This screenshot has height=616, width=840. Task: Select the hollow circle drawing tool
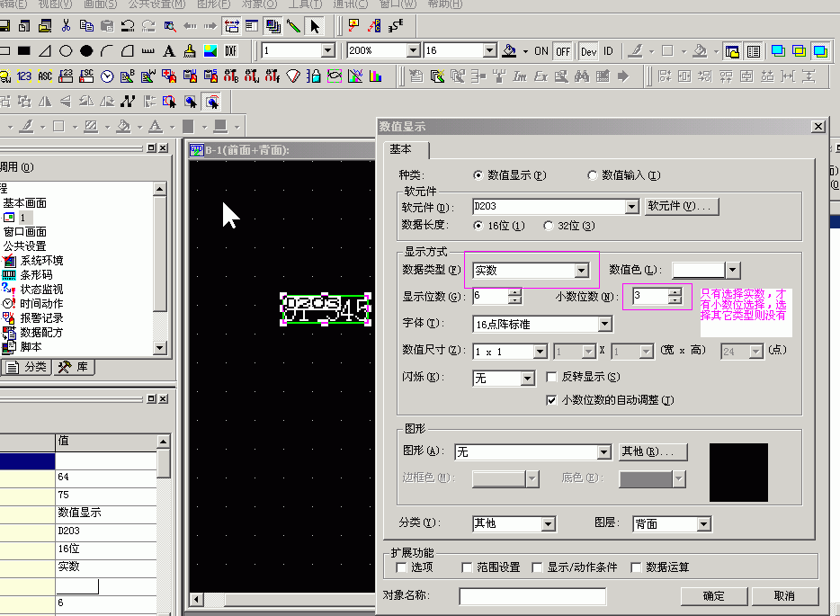point(66,51)
